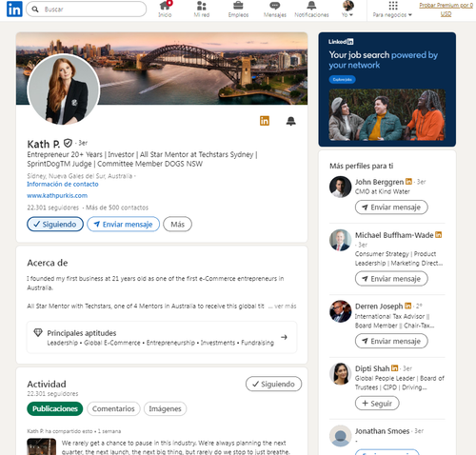
Task: Open Notificaciones bell in the header
Action: click(x=311, y=9)
